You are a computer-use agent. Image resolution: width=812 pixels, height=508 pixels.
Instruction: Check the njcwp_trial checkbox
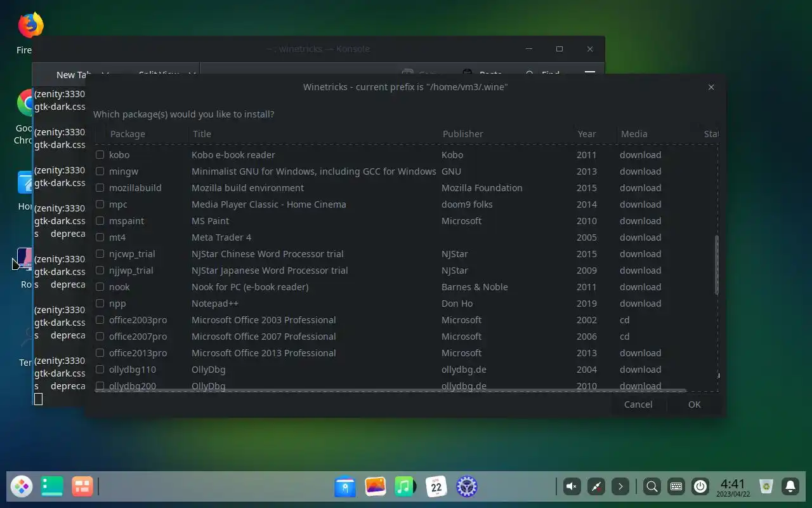[100, 254]
